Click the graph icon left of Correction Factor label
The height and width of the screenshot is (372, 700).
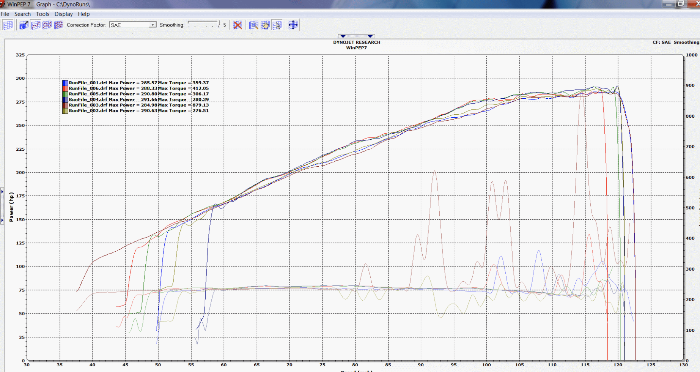[x=58, y=25]
